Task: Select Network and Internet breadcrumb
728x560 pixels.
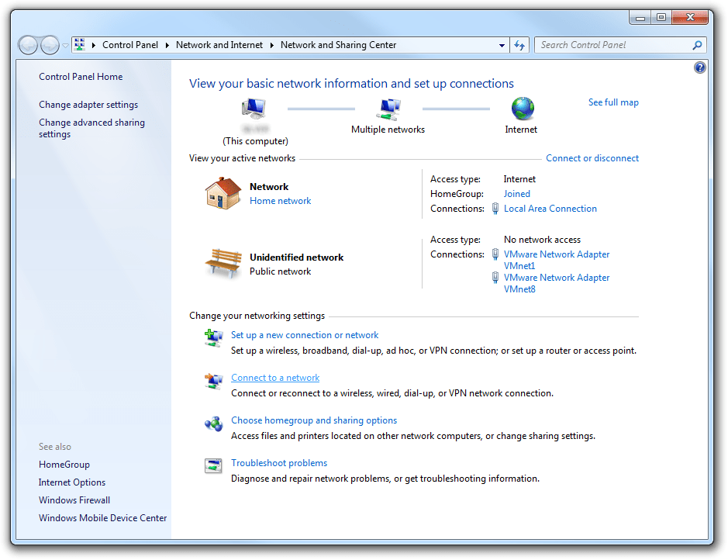Action: (219, 45)
